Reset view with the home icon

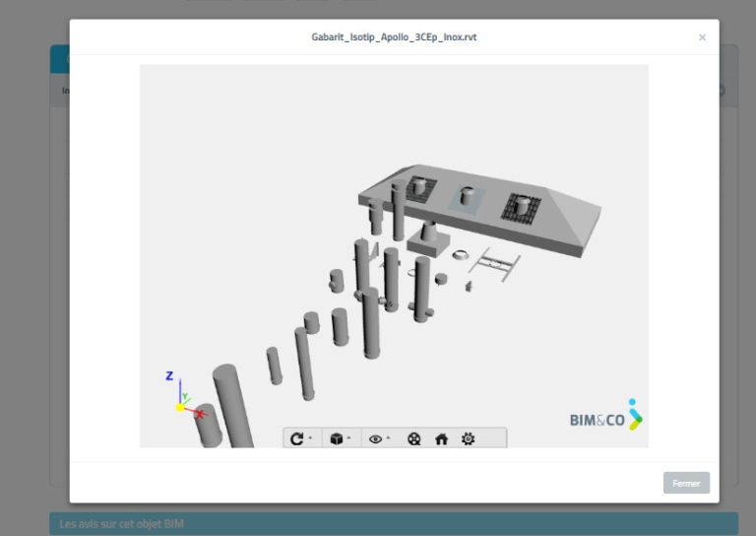[x=441, y=439]
